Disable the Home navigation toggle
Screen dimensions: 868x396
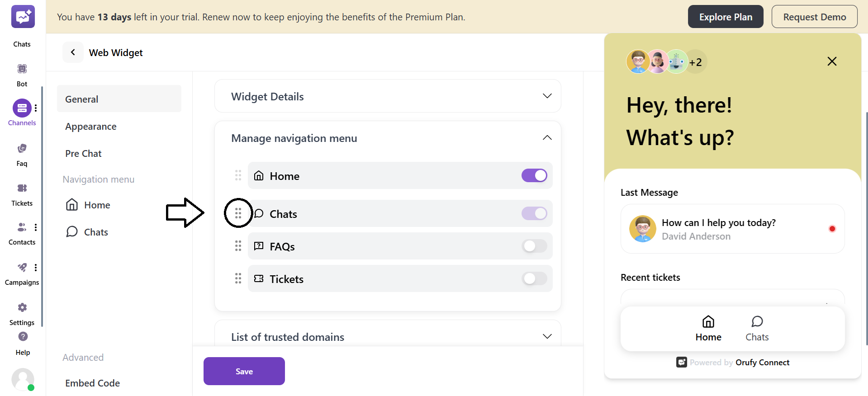tap(534, 175)
